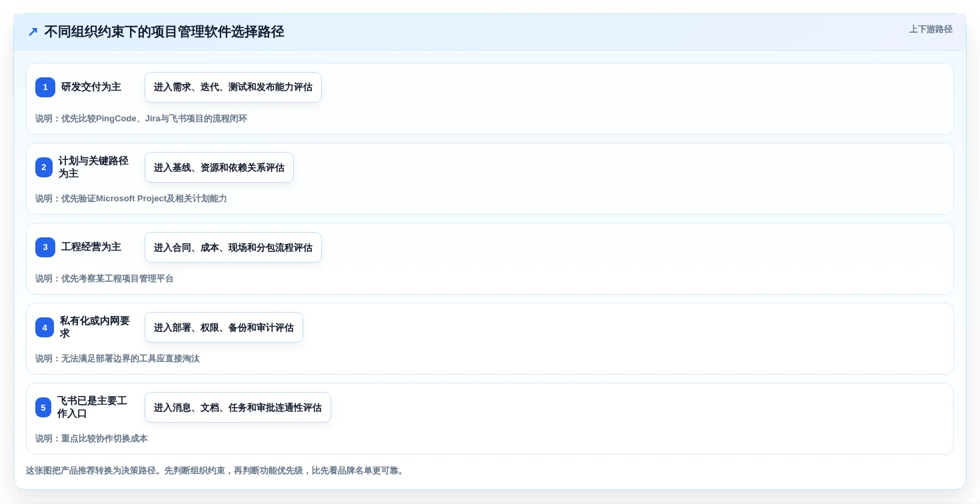Click the 研发交付为主 label

click(x=91, y=87)
